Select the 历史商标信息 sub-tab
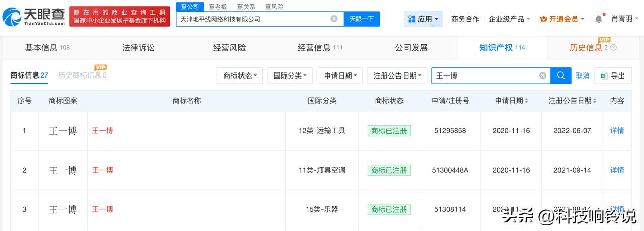Image resolution: width=644 pixels, height=231 pixels. click(83, 75)
